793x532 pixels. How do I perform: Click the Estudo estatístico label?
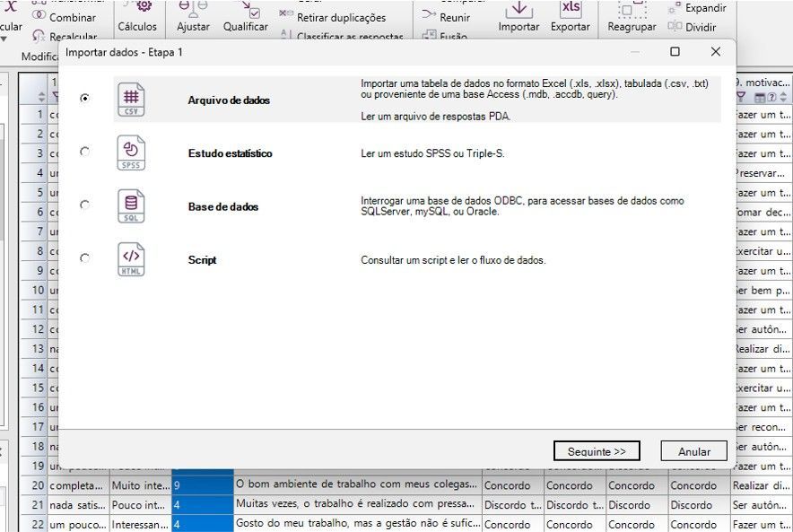pos(231,153)
